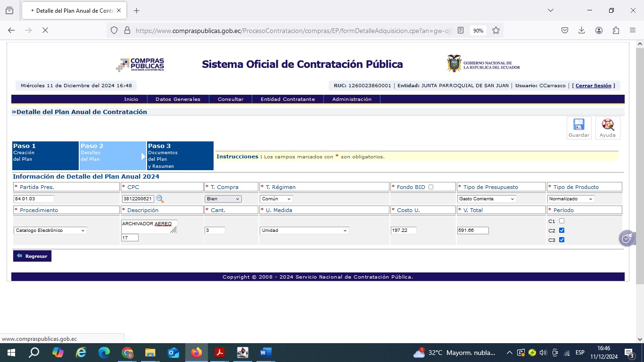Open the Entidad Contratante menu
The width and height of the screenshot is (644, 362).
pos(288,99)
